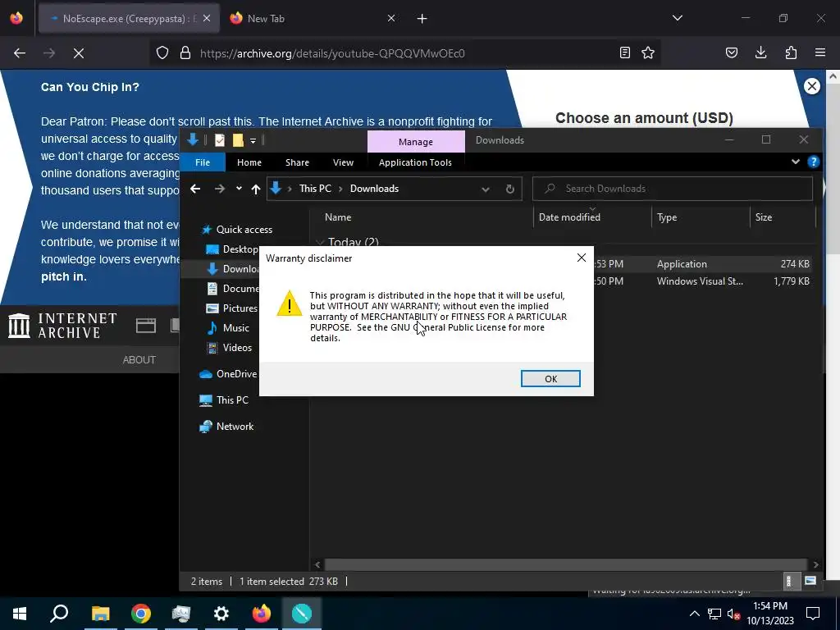The height and width of the screenshot is (630, 840).
Task: Open Settings from the taskbar
Action: [x=221, y=614]
